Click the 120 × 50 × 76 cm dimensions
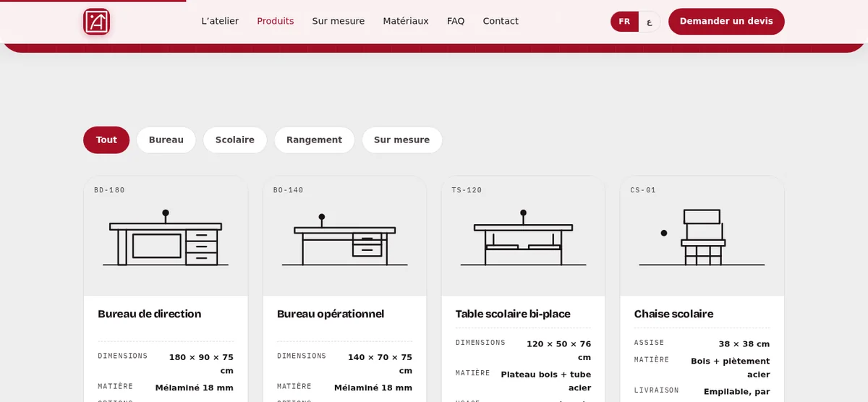868x402 pixels. click(x=558, y=351)
